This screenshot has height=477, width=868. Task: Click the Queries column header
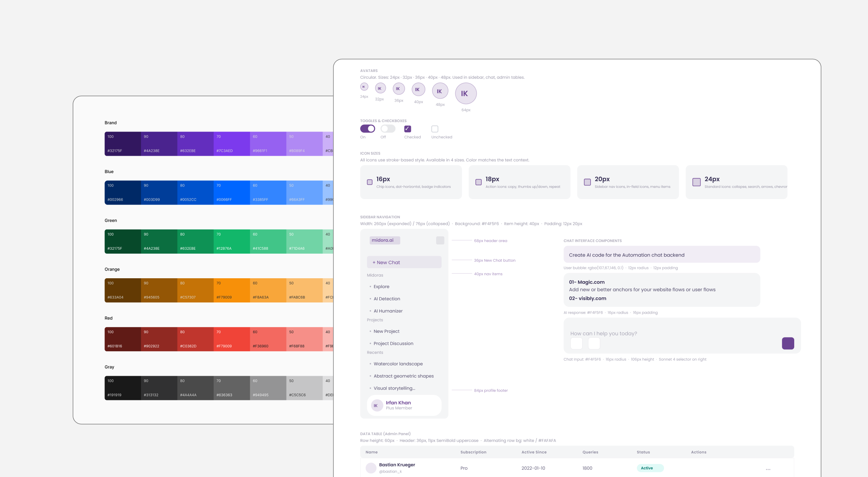pos(590,452)
